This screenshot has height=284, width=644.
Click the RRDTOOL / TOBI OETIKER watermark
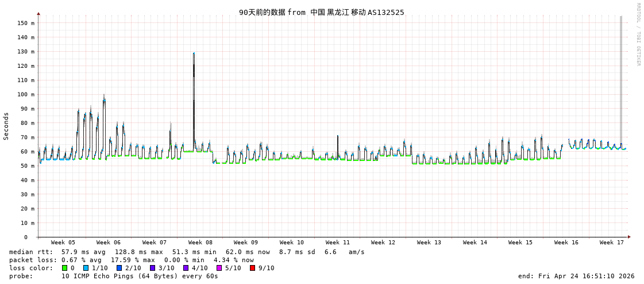point(638,34)
